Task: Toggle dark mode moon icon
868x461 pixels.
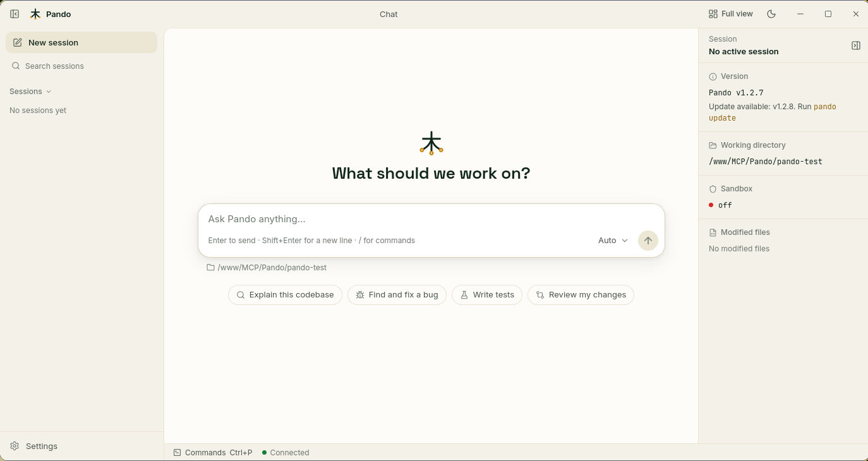Action: (771, 14)
